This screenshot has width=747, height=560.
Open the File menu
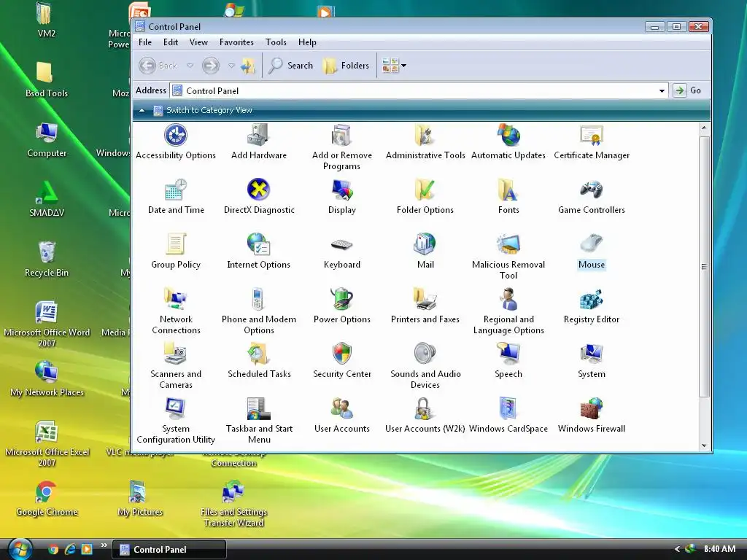pos(145,42)
